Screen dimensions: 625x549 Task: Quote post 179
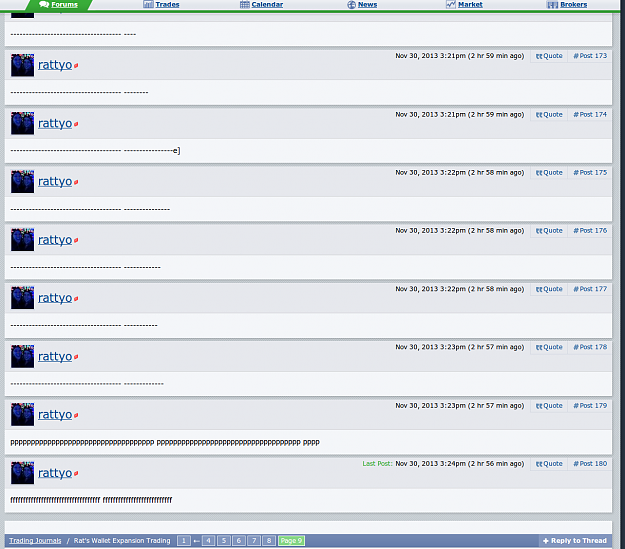(x=549, y=406)
